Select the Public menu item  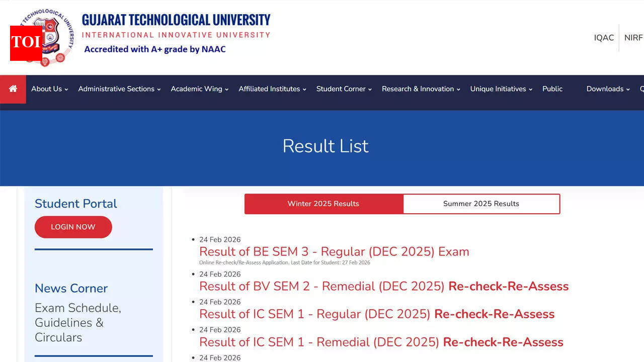(552, 89)
